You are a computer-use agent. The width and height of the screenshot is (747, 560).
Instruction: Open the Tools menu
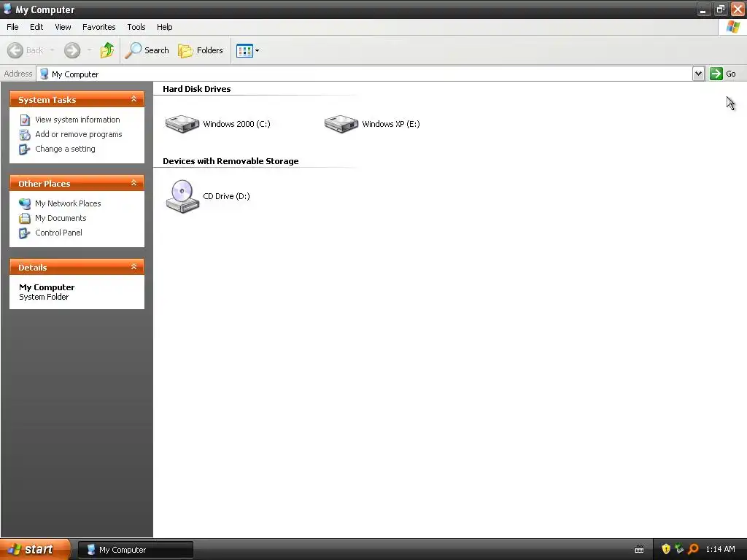(136, 27)
